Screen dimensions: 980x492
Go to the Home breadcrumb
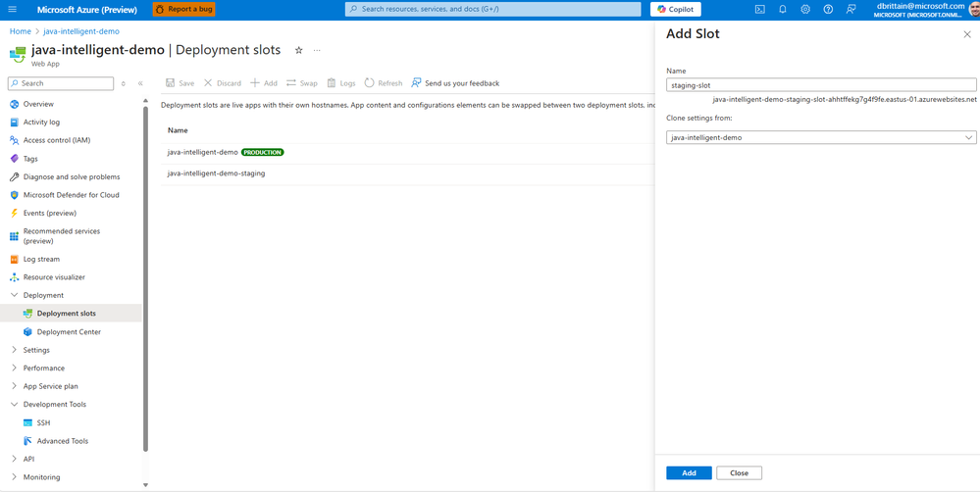click(20, 31)
